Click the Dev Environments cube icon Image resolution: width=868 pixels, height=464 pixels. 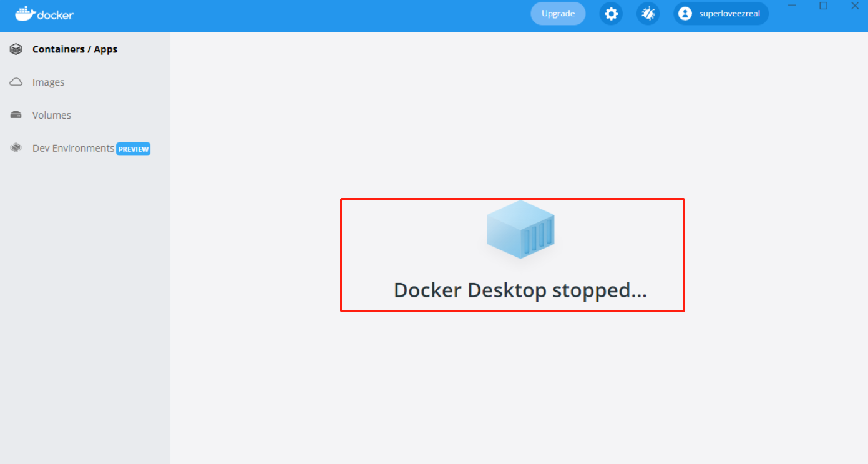[16, 148]
